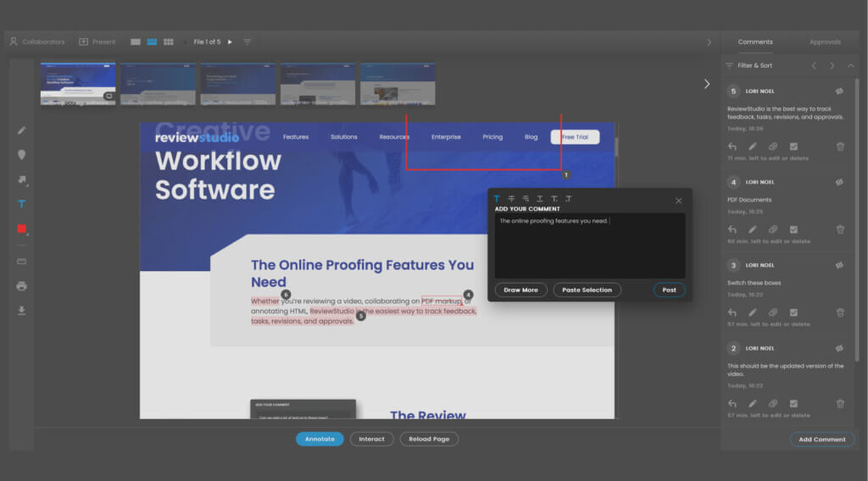Go to next file with play arrow
Screen dimensions: 868x481
pyautogui.click(x=231, y=42)
